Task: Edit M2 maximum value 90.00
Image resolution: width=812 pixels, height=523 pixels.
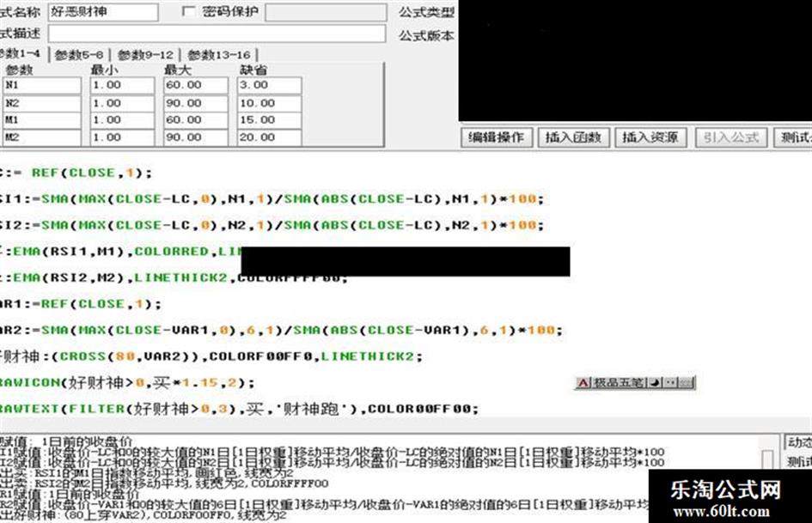Action: tap(196, 137)
